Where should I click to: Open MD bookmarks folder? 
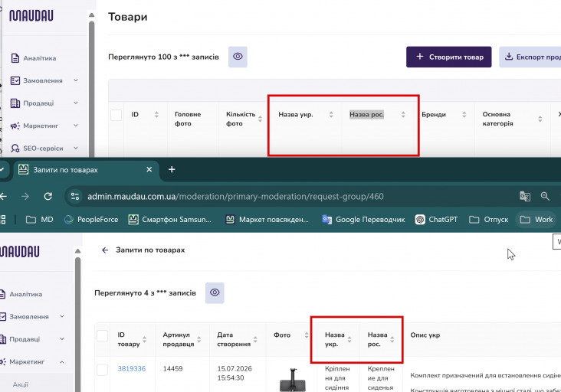40,220
